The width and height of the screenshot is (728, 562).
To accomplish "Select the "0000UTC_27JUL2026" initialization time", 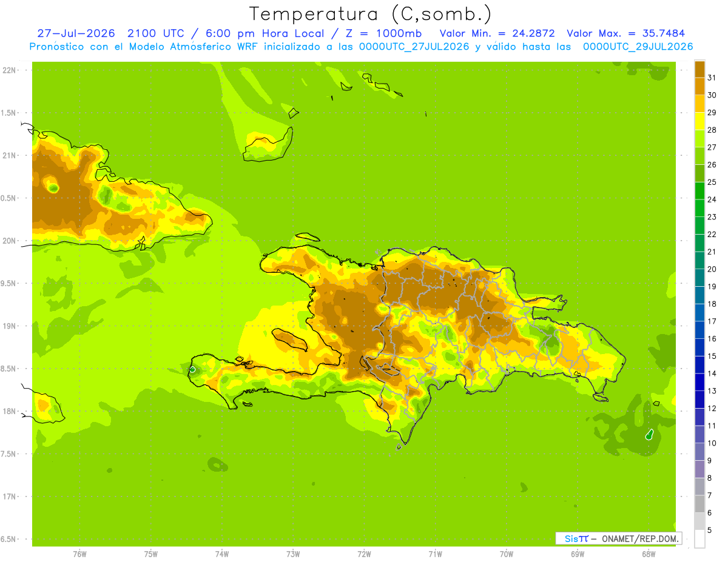I will pos(412,47).
